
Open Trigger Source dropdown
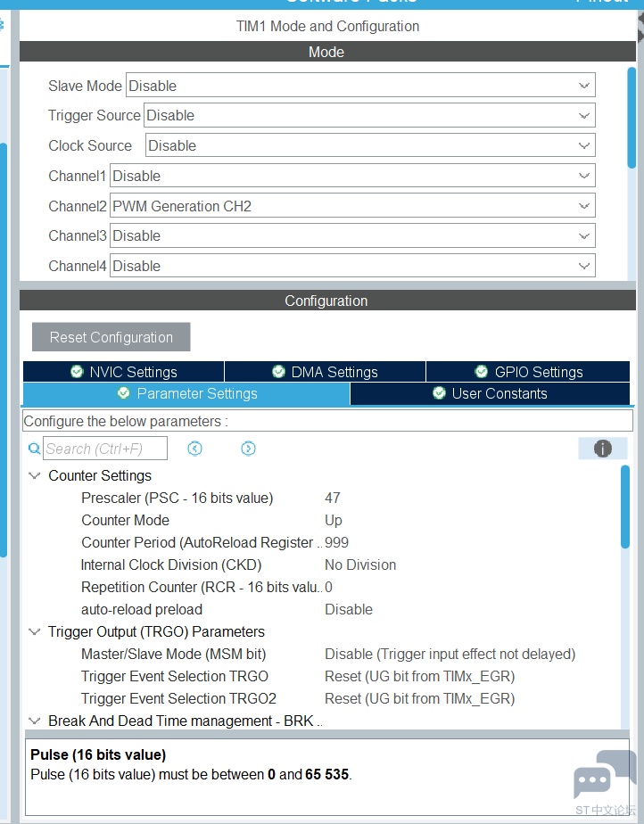coord(369,115)
